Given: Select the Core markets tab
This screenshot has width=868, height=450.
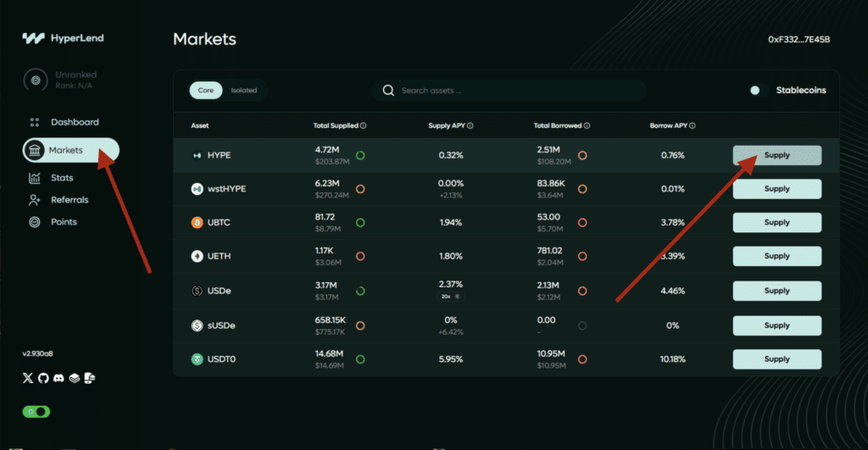Looking at the screenshot, I should 206,90.
